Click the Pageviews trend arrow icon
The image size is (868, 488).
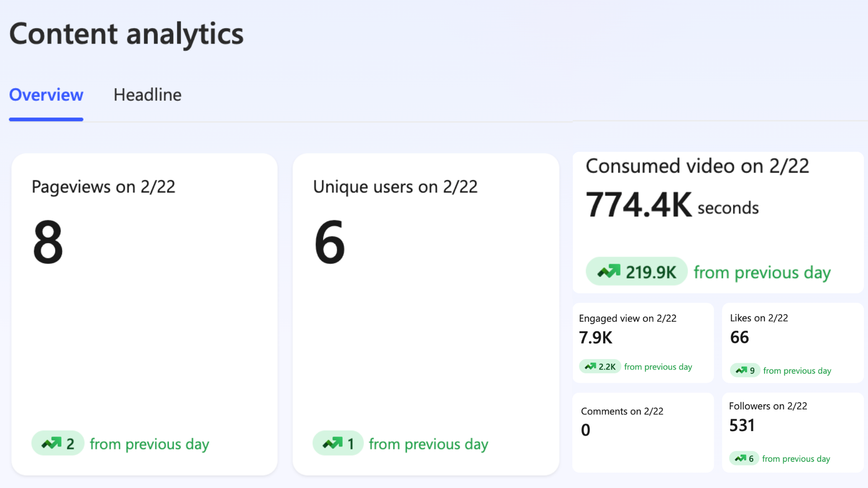click(x=52, y=443)
